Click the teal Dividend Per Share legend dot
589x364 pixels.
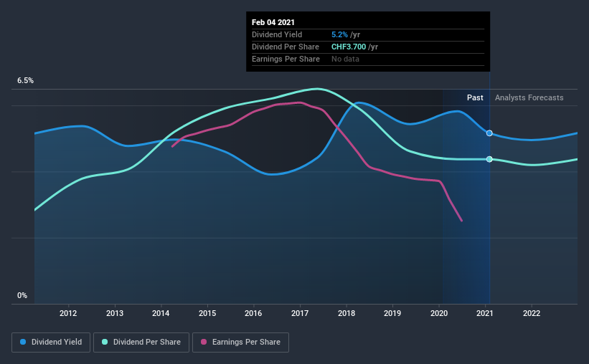(x=105, y=342)
